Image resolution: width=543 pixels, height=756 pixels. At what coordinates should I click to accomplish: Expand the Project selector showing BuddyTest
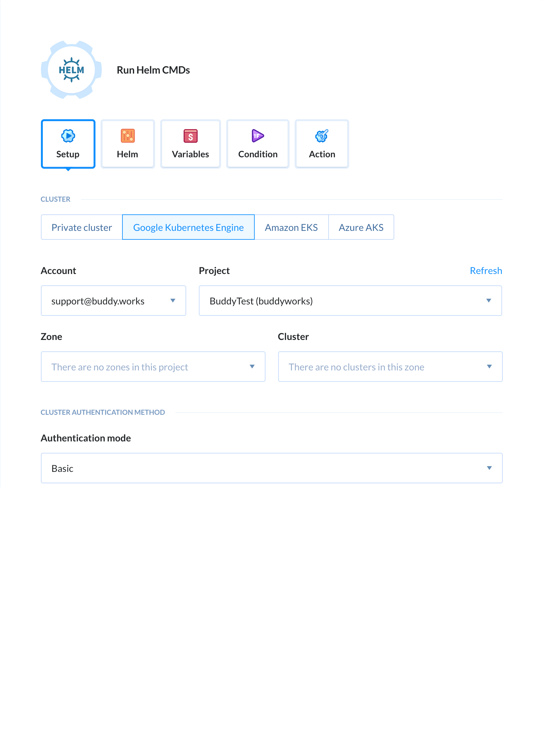[x=350, y=300]
